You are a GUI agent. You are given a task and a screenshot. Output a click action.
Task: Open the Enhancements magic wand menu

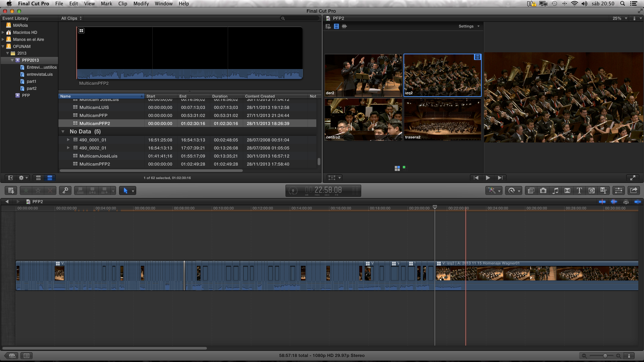[493, 191]
